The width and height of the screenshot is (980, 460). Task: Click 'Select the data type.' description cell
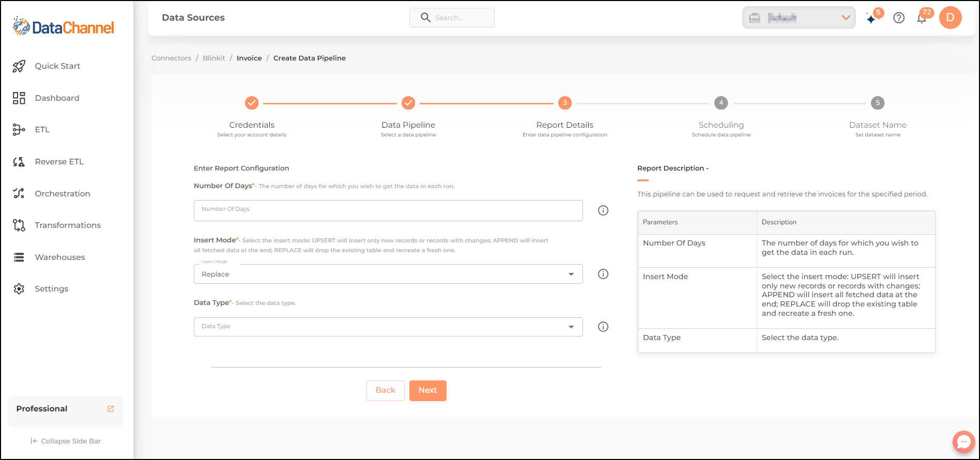[846, 341]
